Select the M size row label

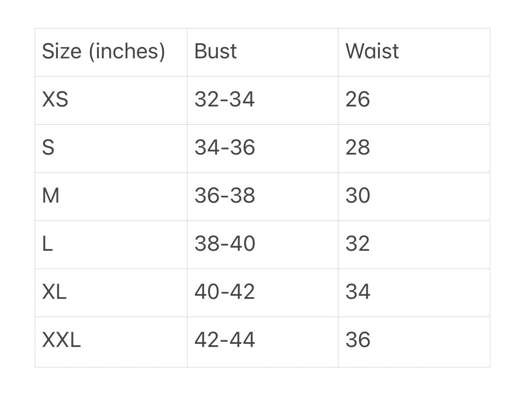click(x=51, y=196)
